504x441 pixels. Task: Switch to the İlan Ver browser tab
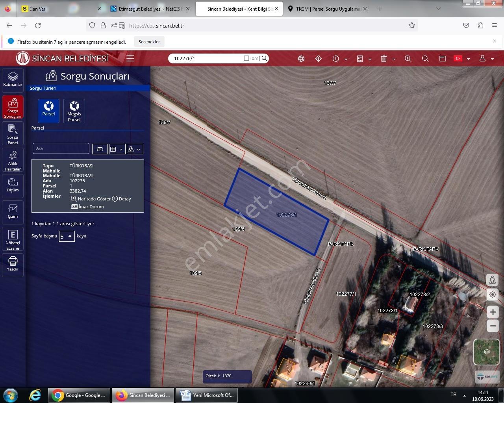click(61, 9)
